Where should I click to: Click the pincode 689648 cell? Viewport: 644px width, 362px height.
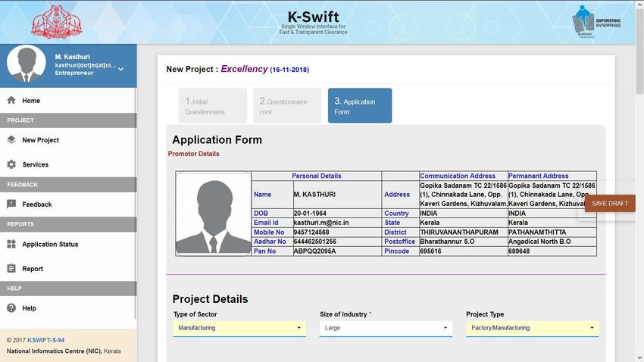[552, 251]
